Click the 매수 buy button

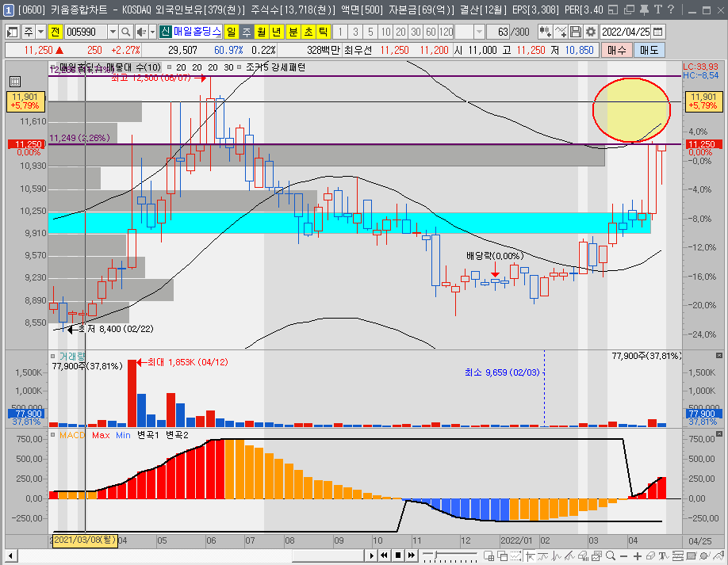tap(616, 50)
